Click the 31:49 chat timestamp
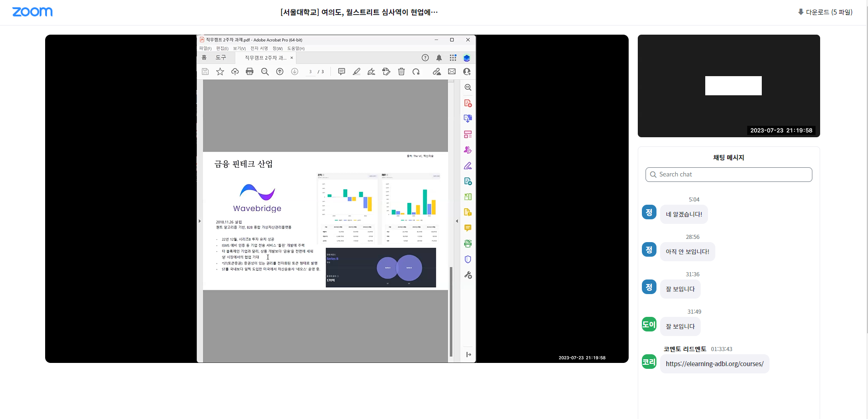Viewport: 868px width, 419px height. [694, 312]
